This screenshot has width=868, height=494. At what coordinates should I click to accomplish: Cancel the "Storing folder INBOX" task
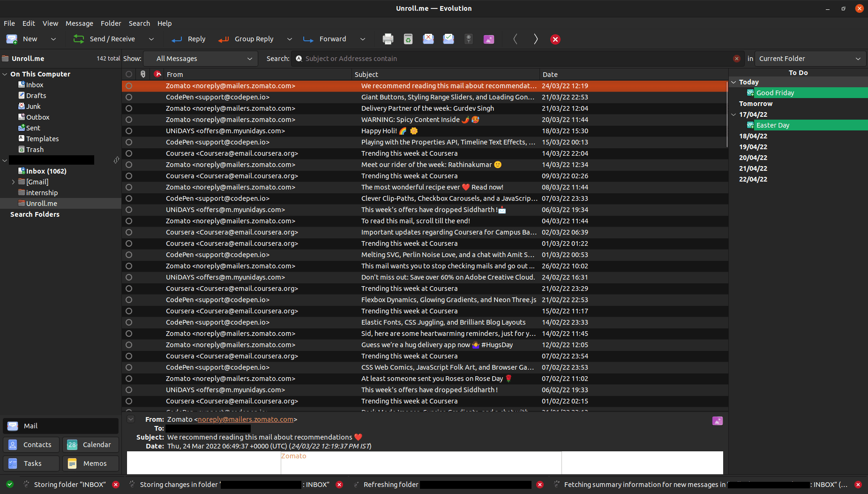[116, 485]
